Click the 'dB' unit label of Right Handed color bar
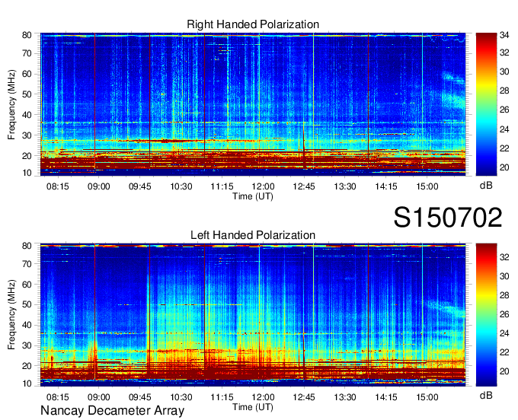This screenshot has width=518, height=420. coord(486,186)
